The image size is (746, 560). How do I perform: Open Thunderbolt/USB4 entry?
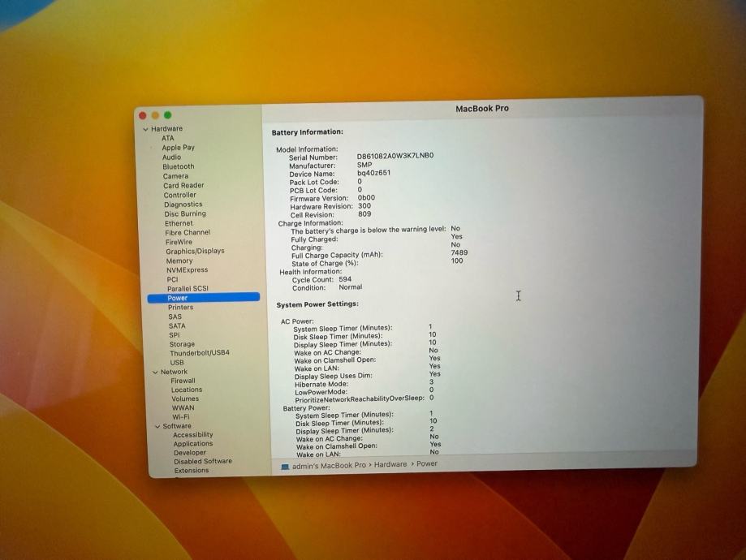point(200,353)
